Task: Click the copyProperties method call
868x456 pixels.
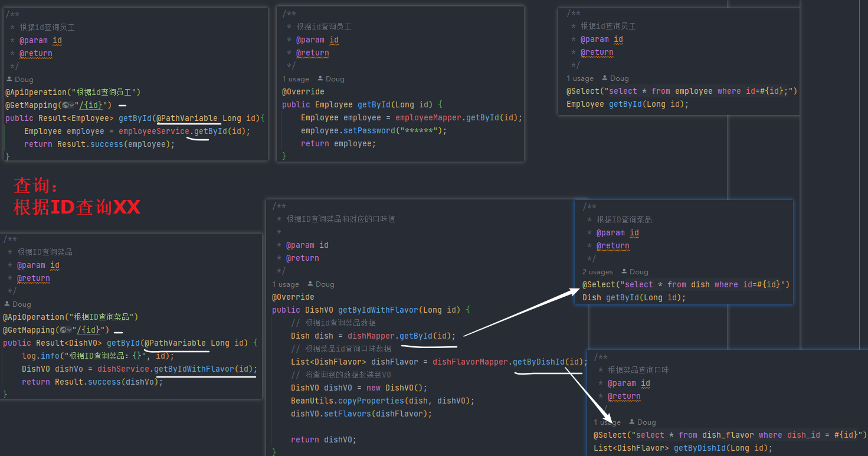Action: pos(371,401)
